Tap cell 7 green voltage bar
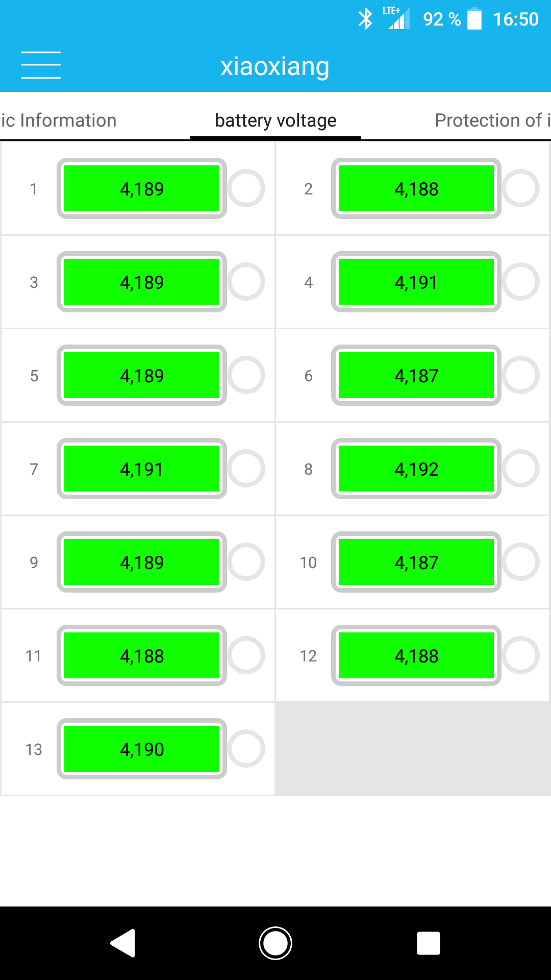Screen dimensions: 551x980 coord(142,469)
